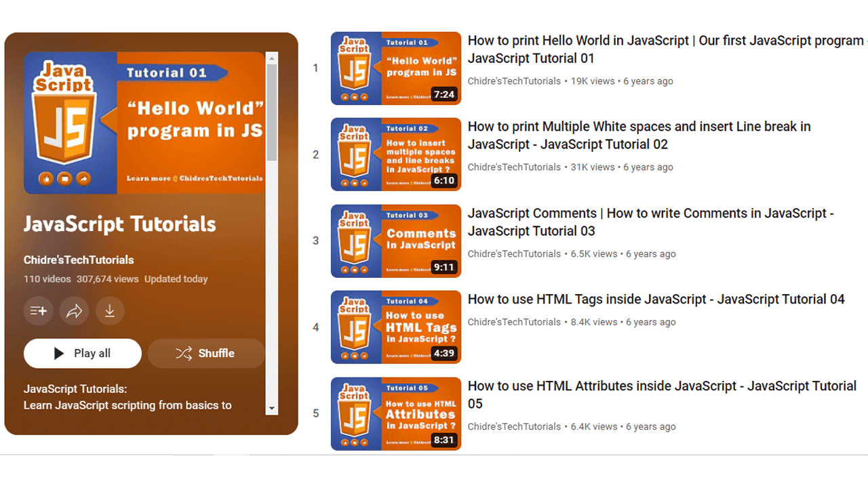
Task: Open title 'How to use HTML Attributes inside JavaScript'
Action: tap(663, 395)
